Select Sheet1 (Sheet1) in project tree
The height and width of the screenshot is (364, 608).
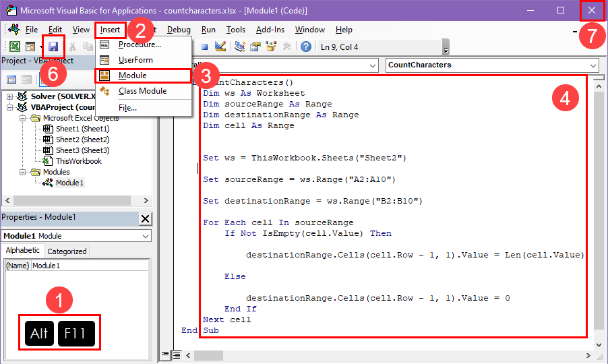pyautogui.click(x=83, y=129)
